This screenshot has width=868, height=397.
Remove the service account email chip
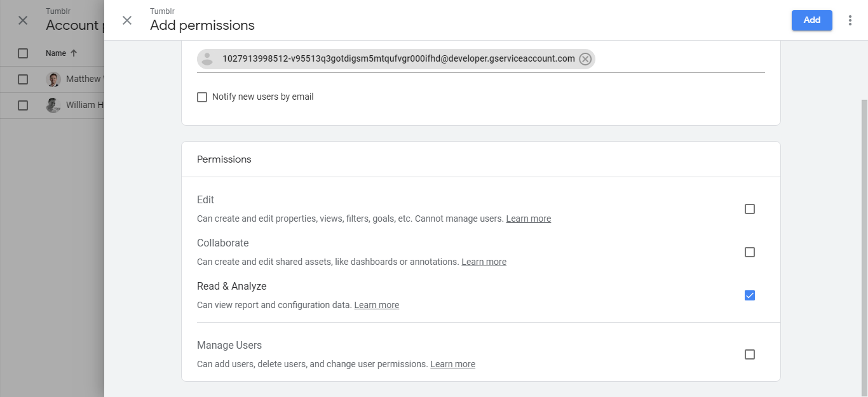pyautogui.click(x=585, y=59)
